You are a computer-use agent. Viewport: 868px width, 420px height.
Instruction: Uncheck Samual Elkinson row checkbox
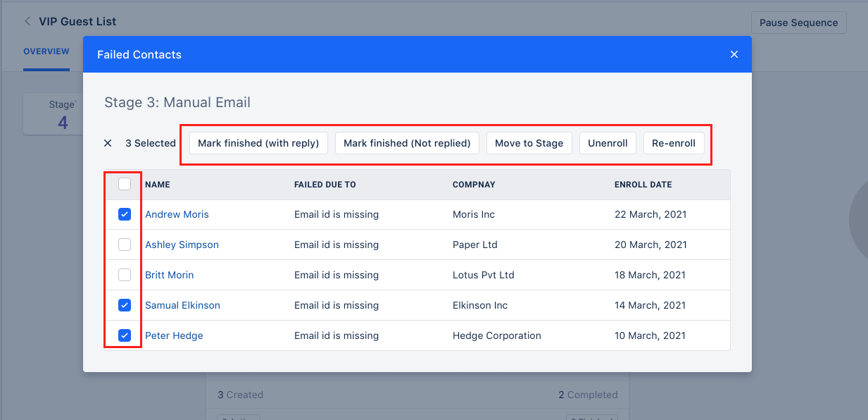pyautogui.click(x=125, y=305)
